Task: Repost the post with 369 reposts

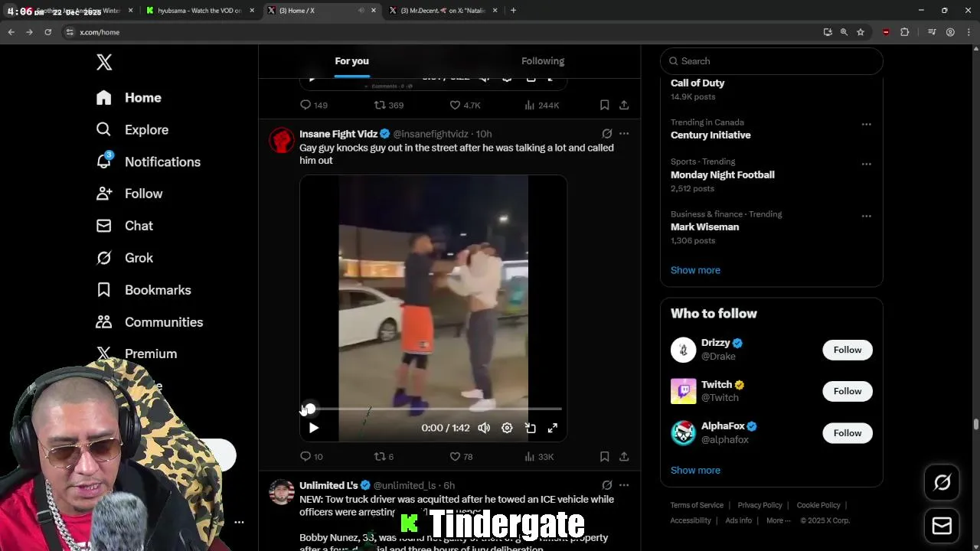Action: pyautogui.click(x=388, y=105)
